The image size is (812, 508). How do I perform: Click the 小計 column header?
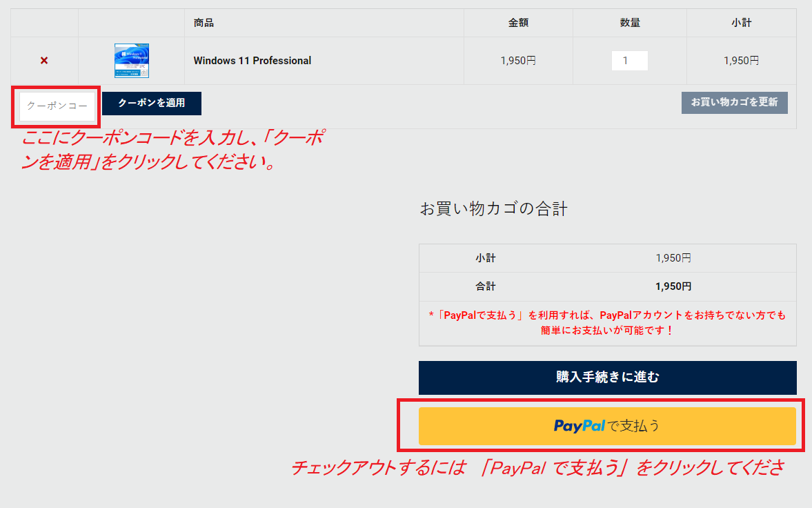click(x=742, y=23)
